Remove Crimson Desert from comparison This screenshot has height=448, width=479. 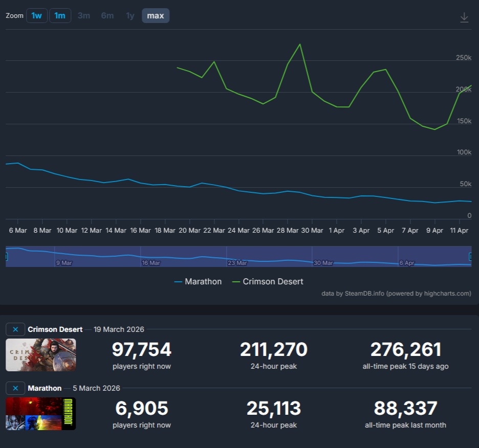15,329
